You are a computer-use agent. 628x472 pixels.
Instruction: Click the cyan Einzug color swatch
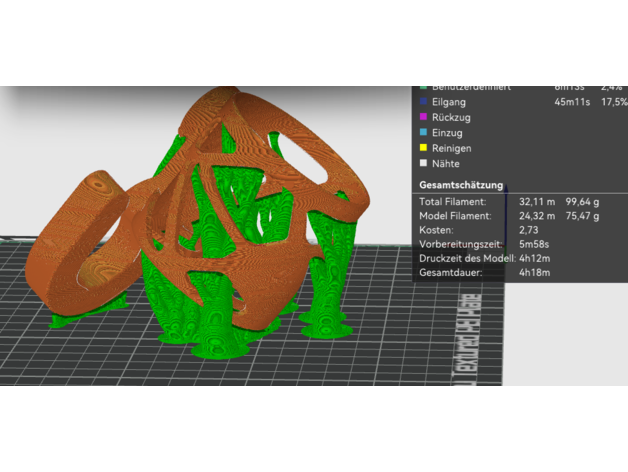(x=423, y=132)
